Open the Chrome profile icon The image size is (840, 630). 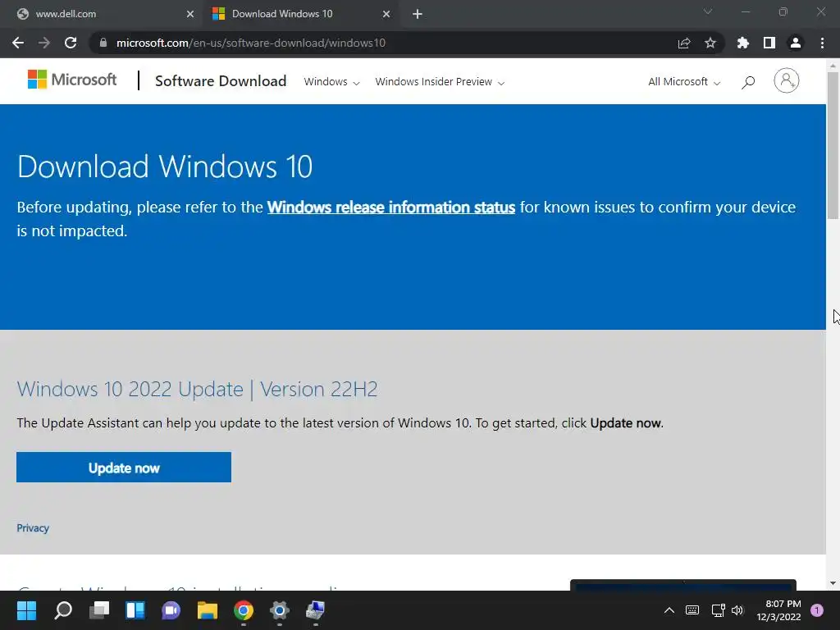click(796, 43)
